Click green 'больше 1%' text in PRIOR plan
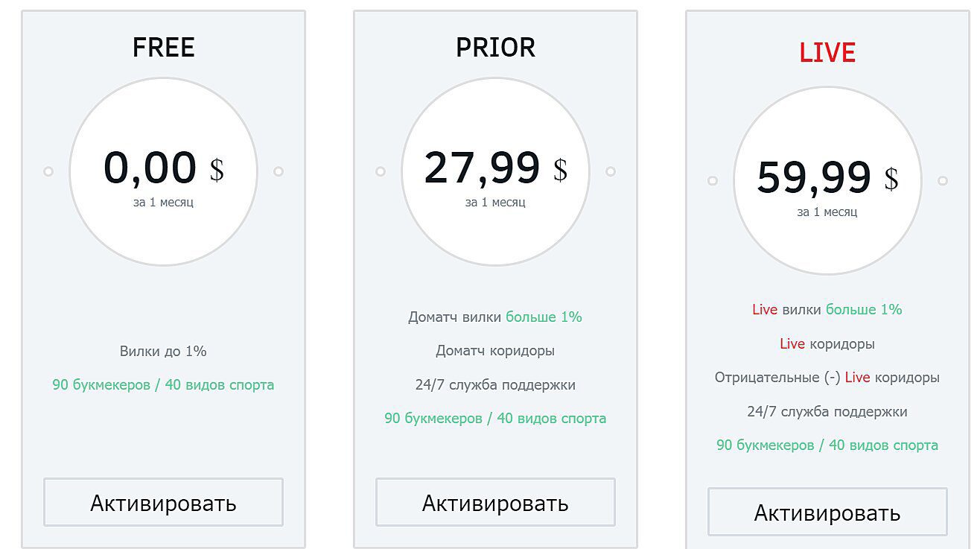The image size is (980, 549). pyautogui.click(x=544, y=317)
